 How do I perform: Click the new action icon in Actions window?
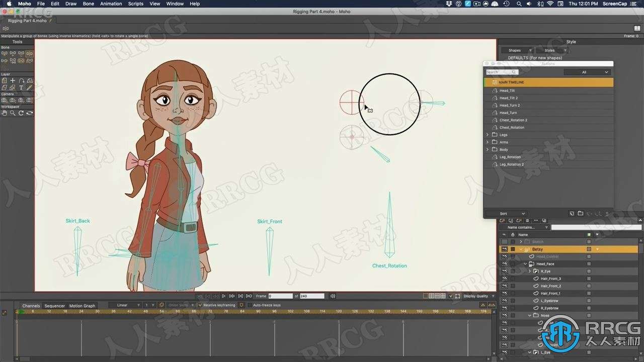[572, 214]
